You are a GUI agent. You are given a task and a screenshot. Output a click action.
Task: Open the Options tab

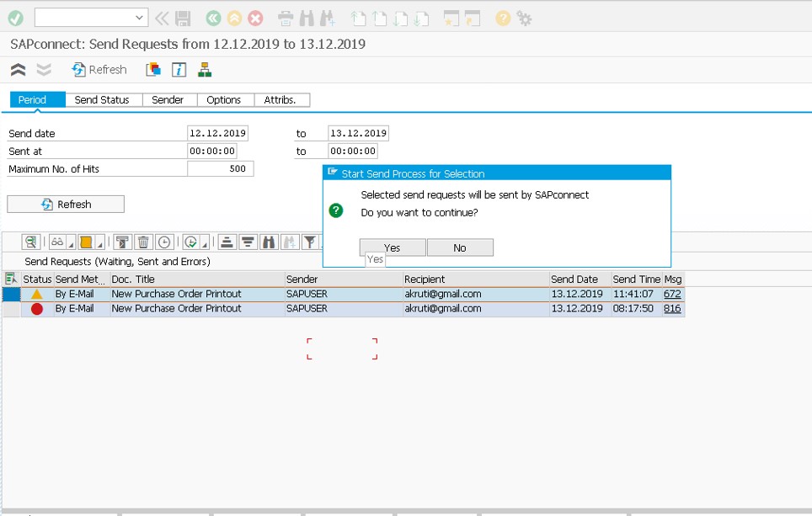point(226,100)
